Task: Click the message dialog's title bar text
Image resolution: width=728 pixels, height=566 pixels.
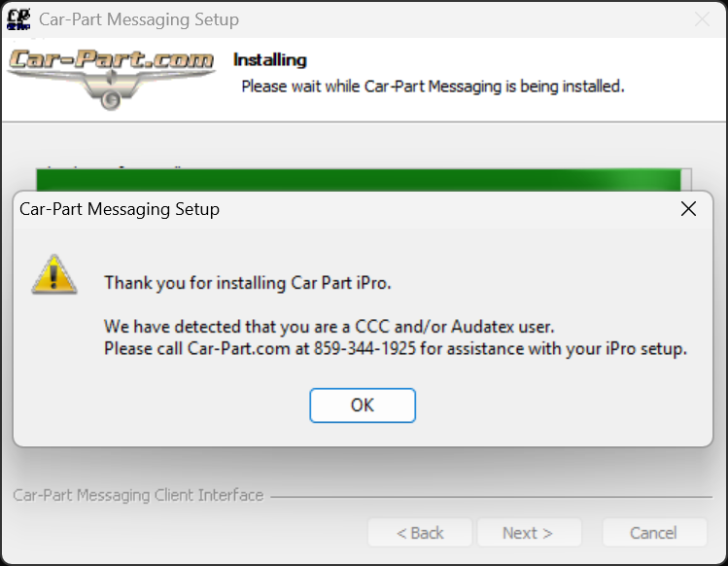Action: point(120,209)
